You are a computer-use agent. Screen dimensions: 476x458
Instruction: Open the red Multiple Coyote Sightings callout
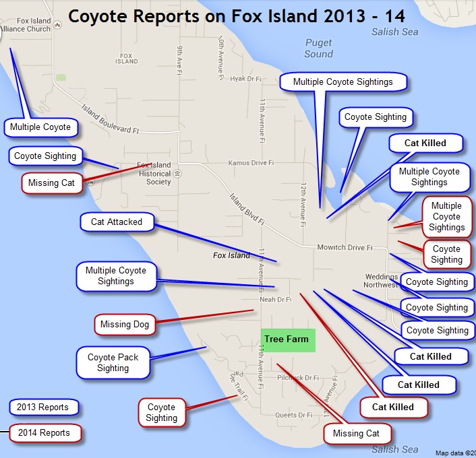(x=446, y=217)
